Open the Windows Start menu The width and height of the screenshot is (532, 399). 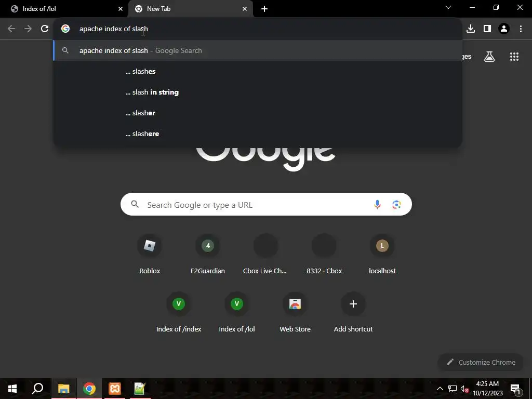12,389
